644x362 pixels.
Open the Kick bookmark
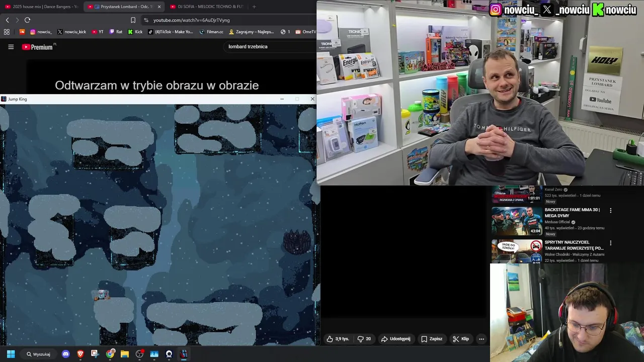pyautogui.click(x=135, y=32)
